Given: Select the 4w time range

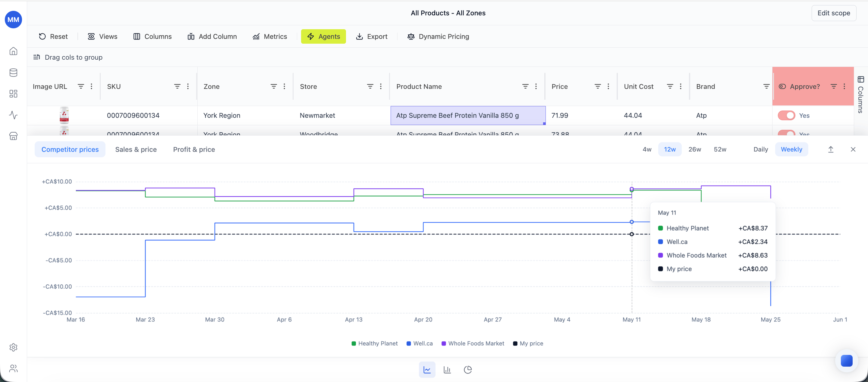Looking at the screenshot, I should tap(646, 149).
